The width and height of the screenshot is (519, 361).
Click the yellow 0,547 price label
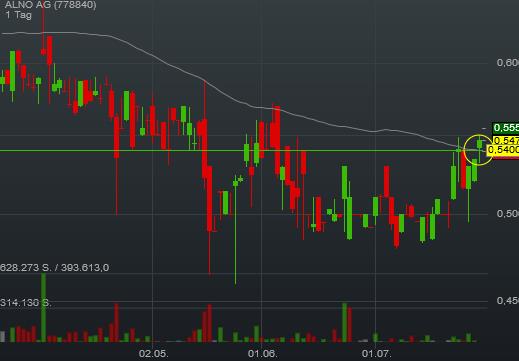505,140
